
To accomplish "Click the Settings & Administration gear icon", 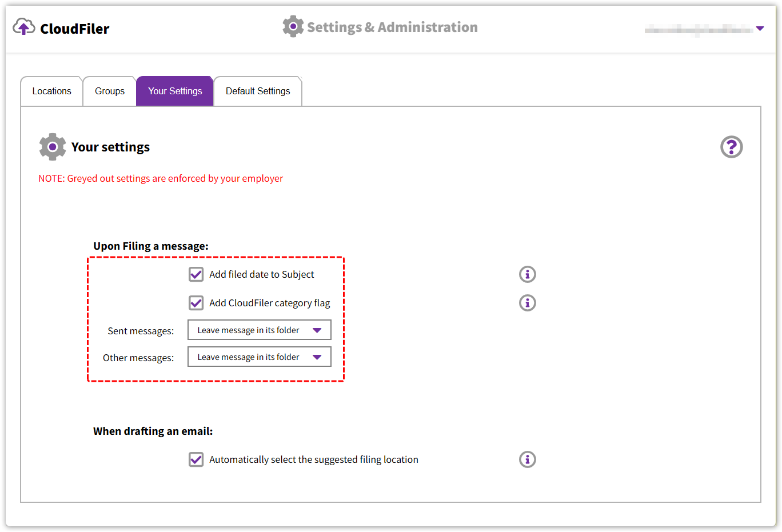I will pyautogui.click(x=293, y=27).
